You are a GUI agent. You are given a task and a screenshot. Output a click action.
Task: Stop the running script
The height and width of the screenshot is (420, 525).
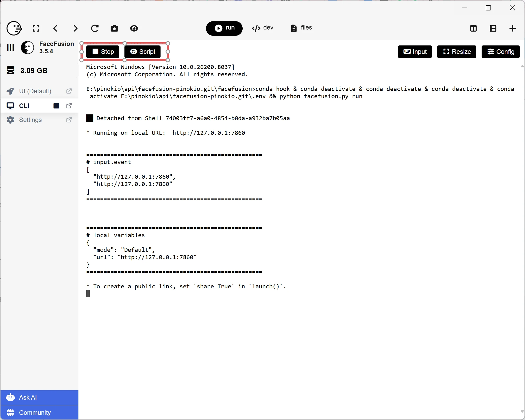pos(103,52)
